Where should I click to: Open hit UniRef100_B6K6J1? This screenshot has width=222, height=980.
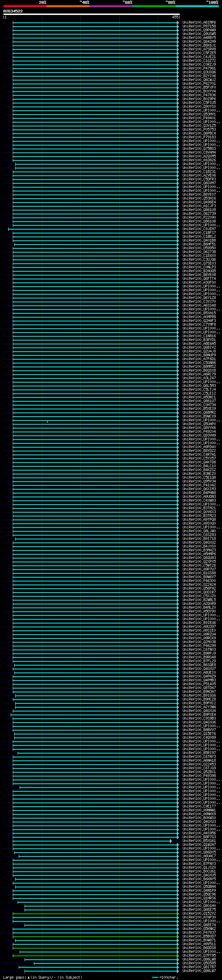199,45
